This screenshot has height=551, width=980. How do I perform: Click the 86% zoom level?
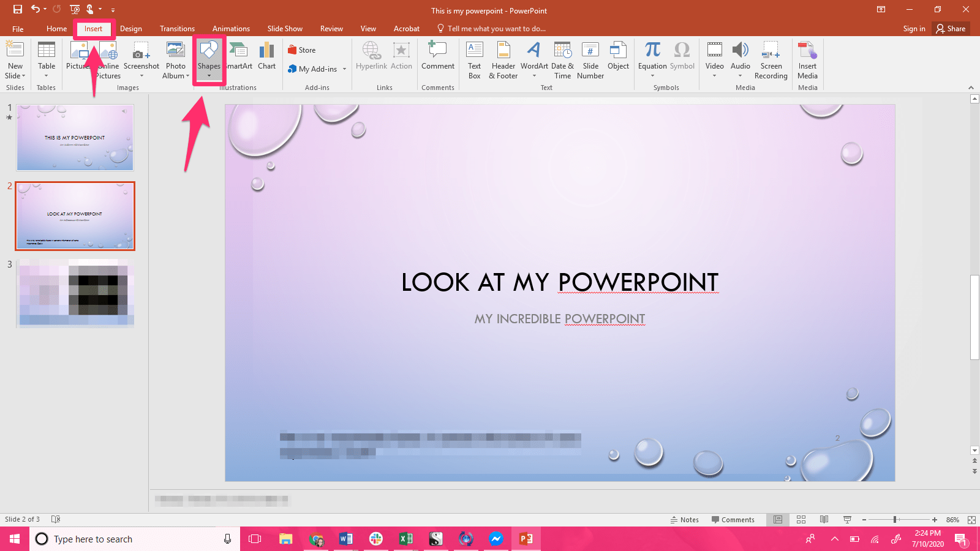[x=952, y=520]
